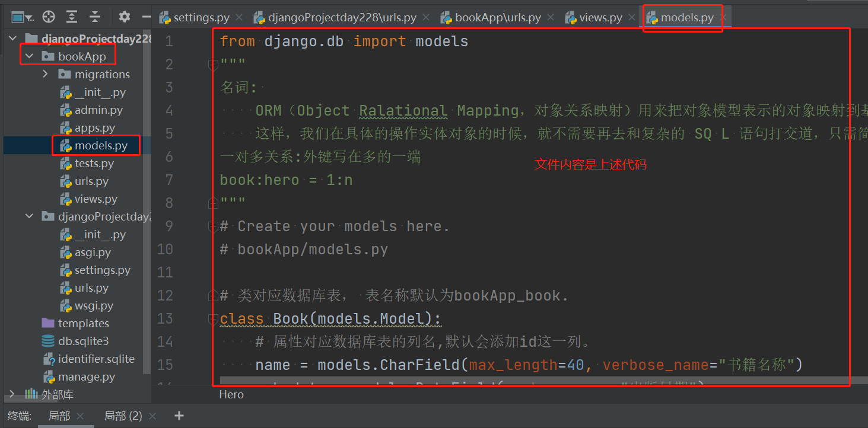Switch to the djangoProjectday228\urls.py tab

point(335,18)
